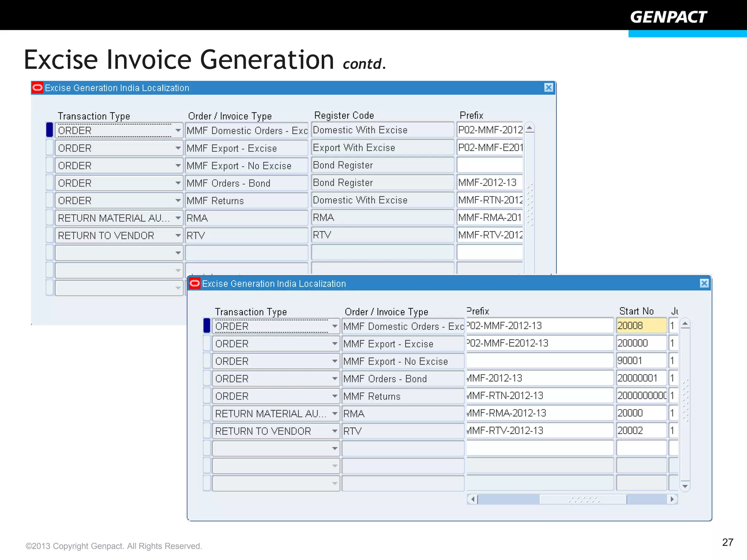Click Oracle icon in front window title bar
This screenshot has width=747, height=560.
point(195,283)
